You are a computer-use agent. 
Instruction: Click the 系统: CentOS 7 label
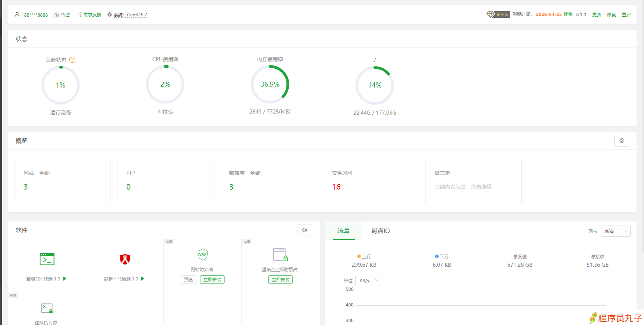(130, 15)
